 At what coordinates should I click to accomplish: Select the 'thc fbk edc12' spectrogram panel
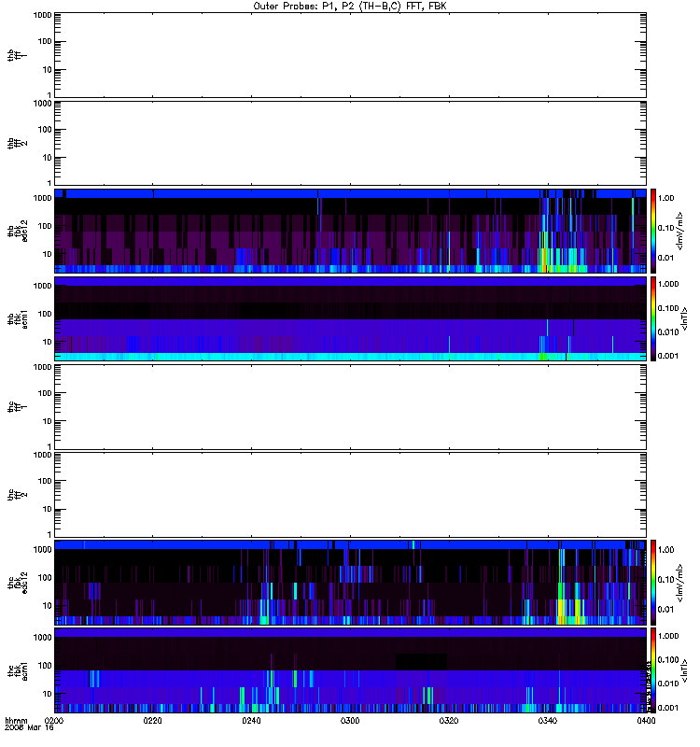click(x=351, y=582)
